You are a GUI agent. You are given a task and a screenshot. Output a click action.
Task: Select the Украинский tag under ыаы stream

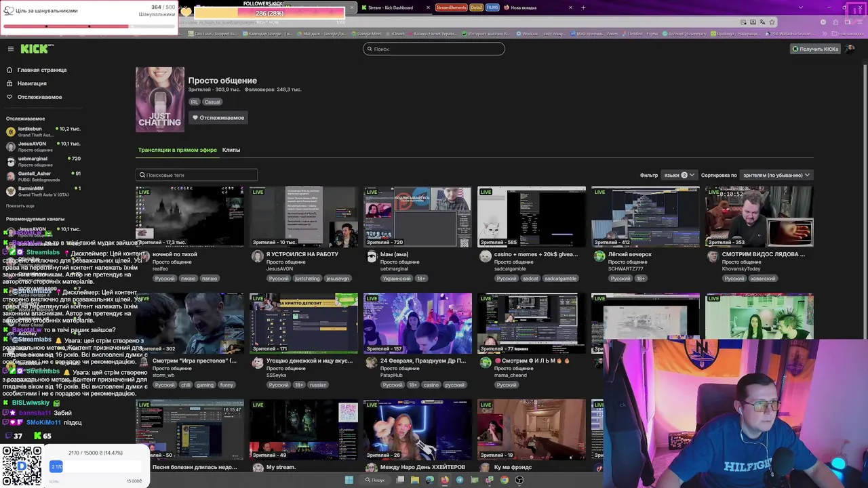[396, 279]
